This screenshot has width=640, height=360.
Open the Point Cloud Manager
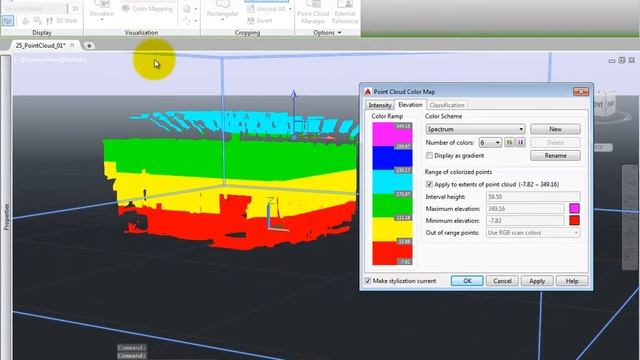(x=313, y=12)
